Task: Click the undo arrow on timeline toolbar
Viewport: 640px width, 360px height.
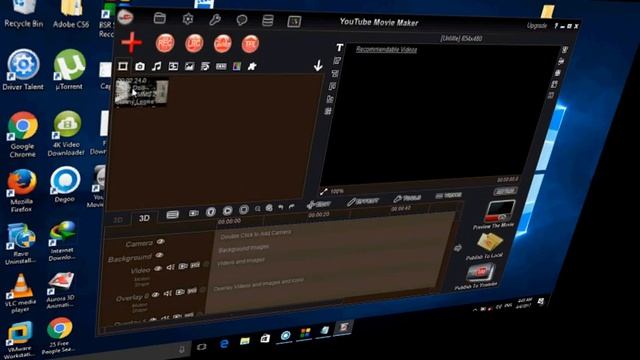Action: click(280, 207)
